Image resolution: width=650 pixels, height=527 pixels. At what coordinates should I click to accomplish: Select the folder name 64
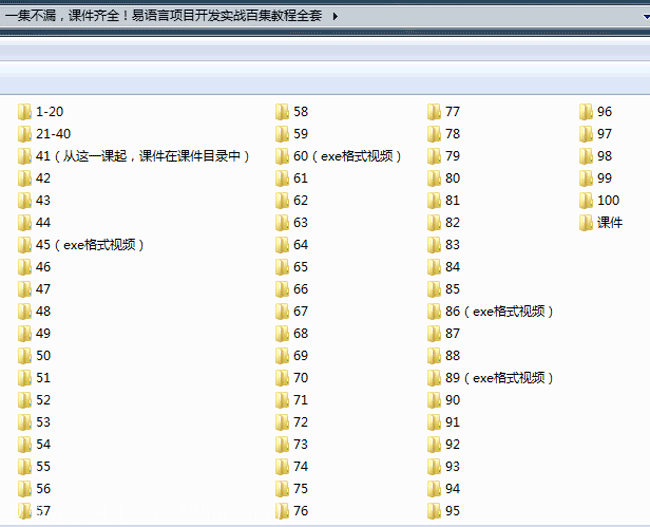point(301,245)
